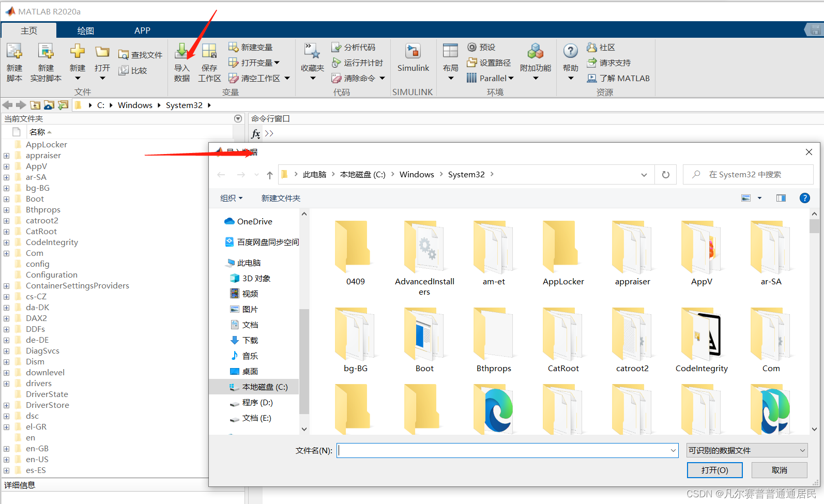This screenshot has width=824, height=504.
Task: Click the 帮助 question mark icon
Action: [571, 51]
